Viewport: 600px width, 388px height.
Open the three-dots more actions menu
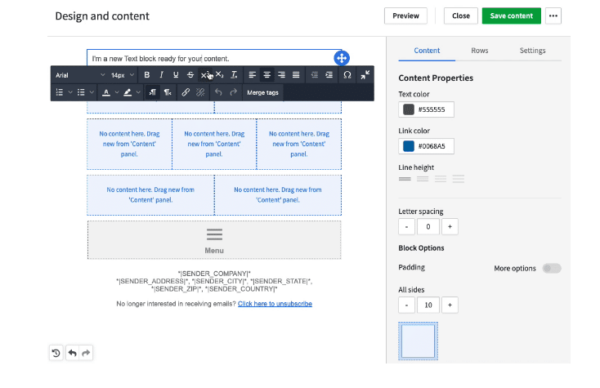coord(553,16)
